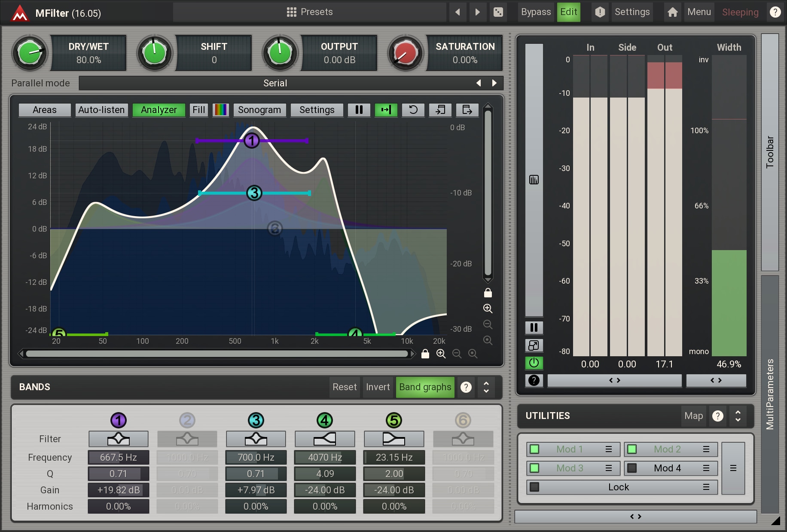Toggle the green arrow-to-bar normalize icon
Image resolution: width=787 pixels, height=532 pixels.
[x=386, y=110]
